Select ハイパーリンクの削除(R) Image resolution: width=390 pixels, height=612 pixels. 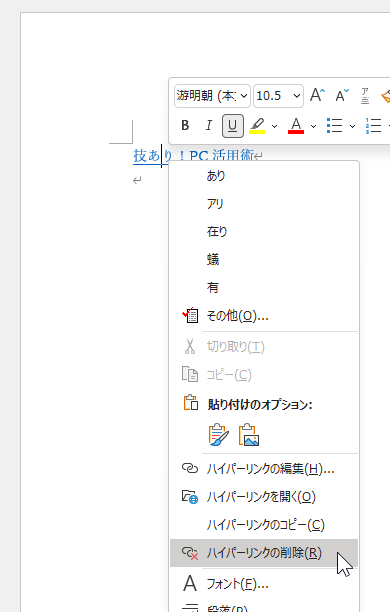[264, 553]
